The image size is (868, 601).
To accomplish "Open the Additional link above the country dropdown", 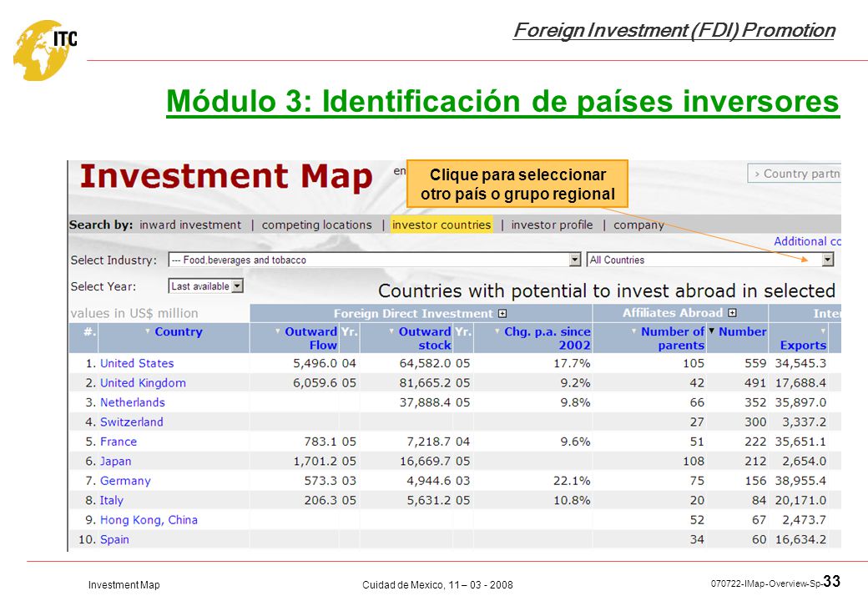I will 807,241.
